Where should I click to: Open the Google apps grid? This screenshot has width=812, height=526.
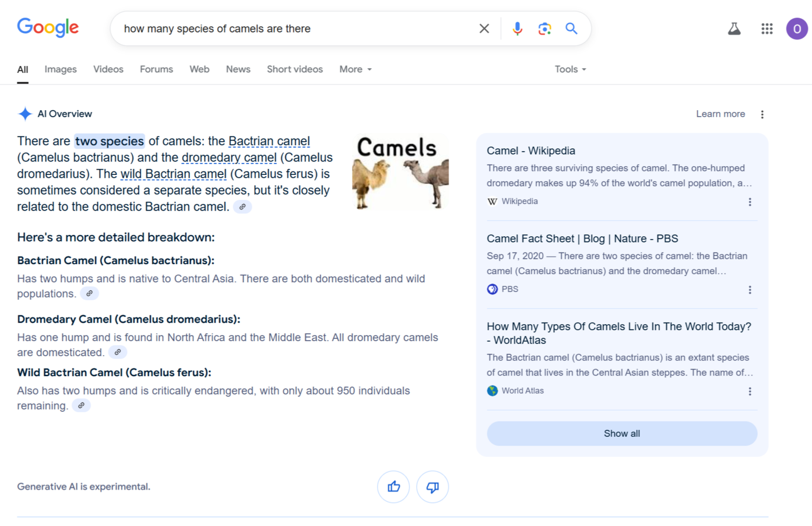coord(767,29)
